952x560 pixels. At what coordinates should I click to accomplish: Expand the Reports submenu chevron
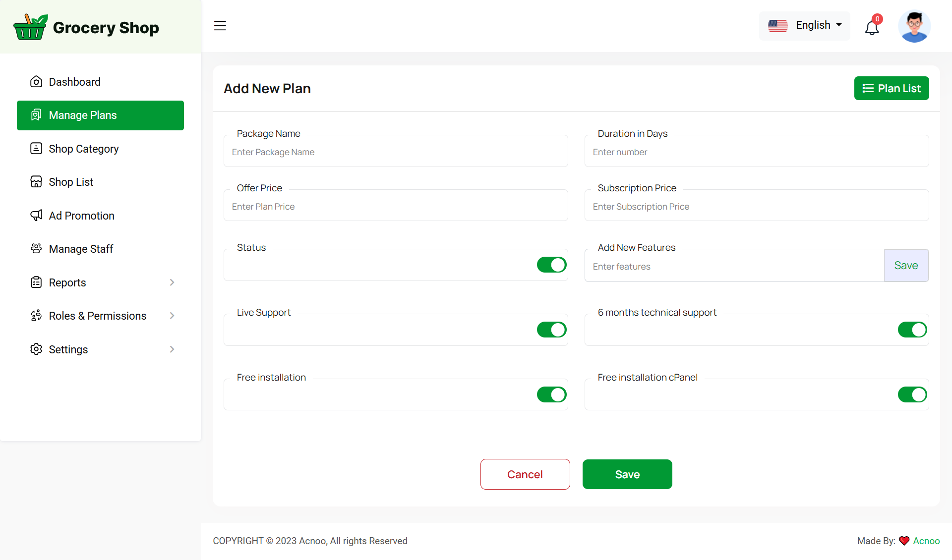pos(172,282)
